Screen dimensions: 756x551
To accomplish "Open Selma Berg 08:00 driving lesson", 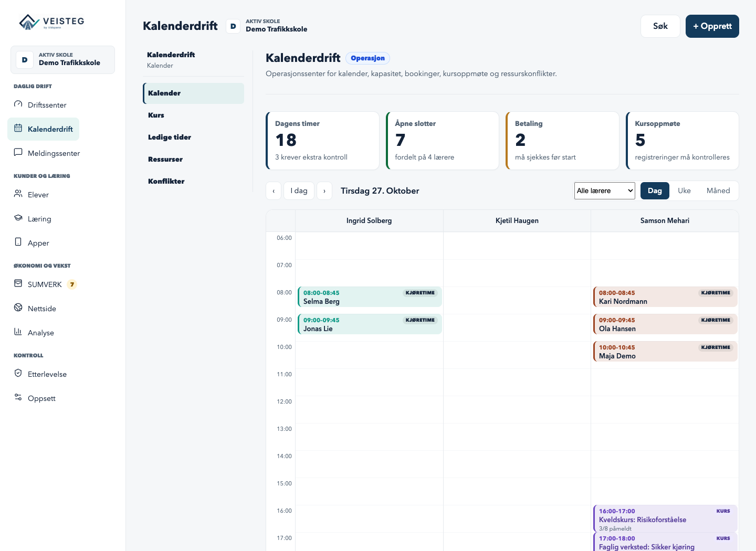I will tap(370, 297).
